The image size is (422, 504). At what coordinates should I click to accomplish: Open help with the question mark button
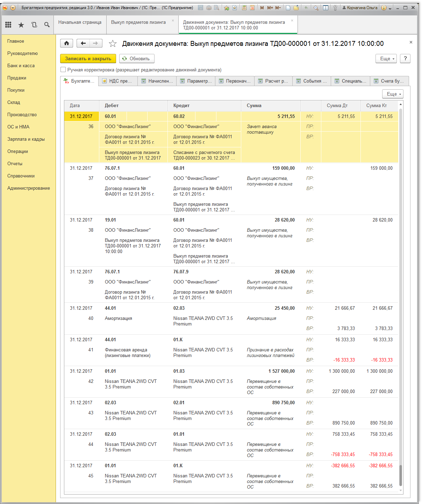[405, 58]
